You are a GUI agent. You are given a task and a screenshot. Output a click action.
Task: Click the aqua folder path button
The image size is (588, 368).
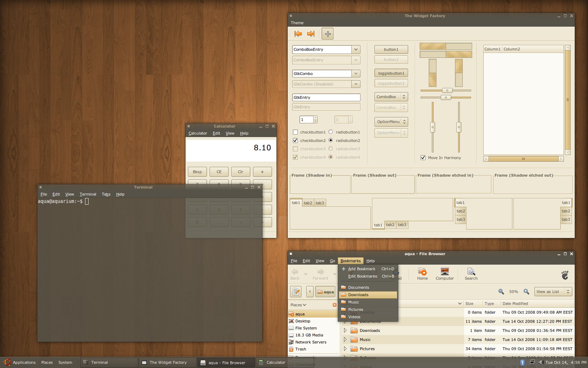point(325,292)
